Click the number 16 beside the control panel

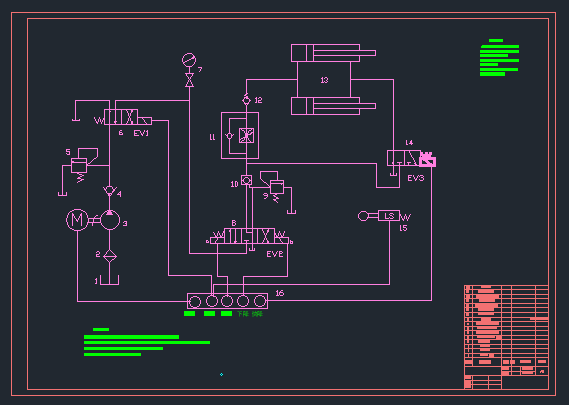coord(280,293)
